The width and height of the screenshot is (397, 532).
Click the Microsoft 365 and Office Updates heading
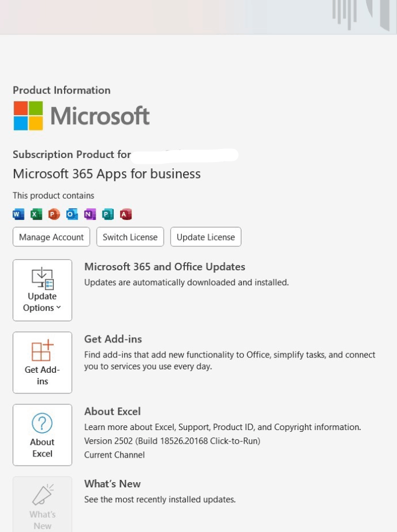click(x=165, y=266)
